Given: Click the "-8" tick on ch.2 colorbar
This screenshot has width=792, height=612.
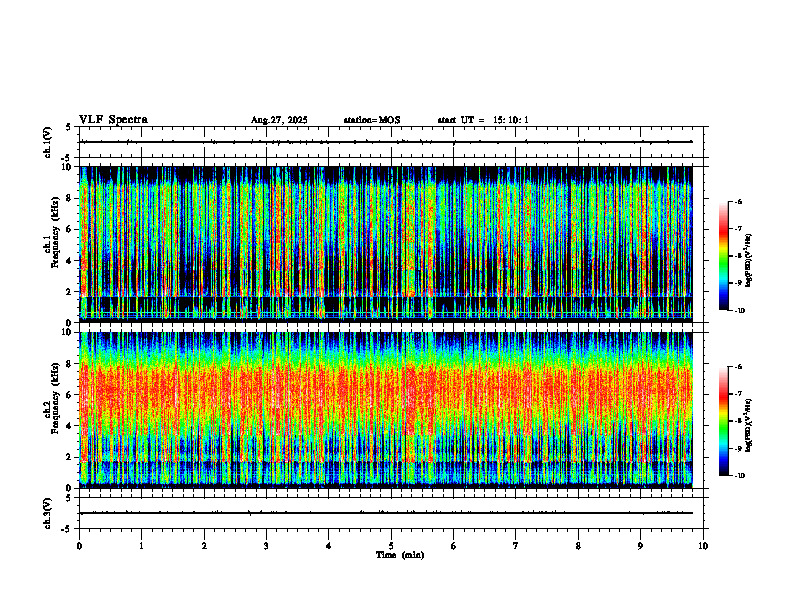Looking at the screenshot, I should pos(738,421).
